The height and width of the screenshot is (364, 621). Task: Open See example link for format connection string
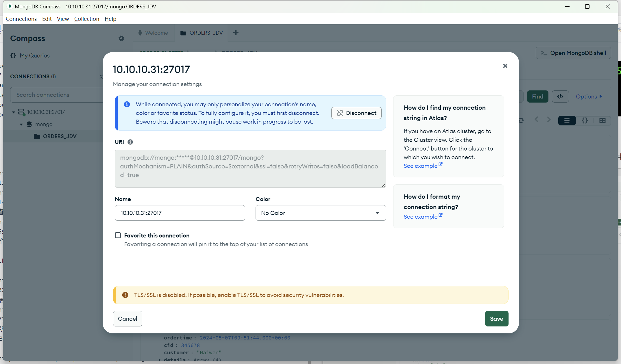coord(423,216)
